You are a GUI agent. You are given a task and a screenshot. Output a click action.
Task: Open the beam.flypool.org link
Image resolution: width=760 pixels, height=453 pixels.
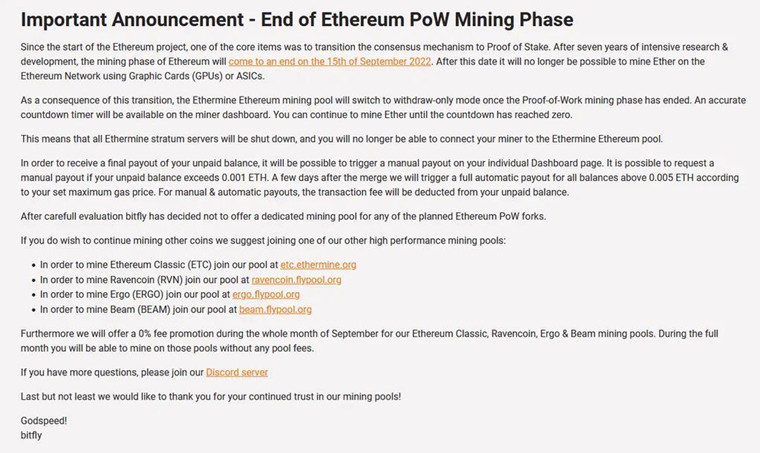tap(275, 310)
